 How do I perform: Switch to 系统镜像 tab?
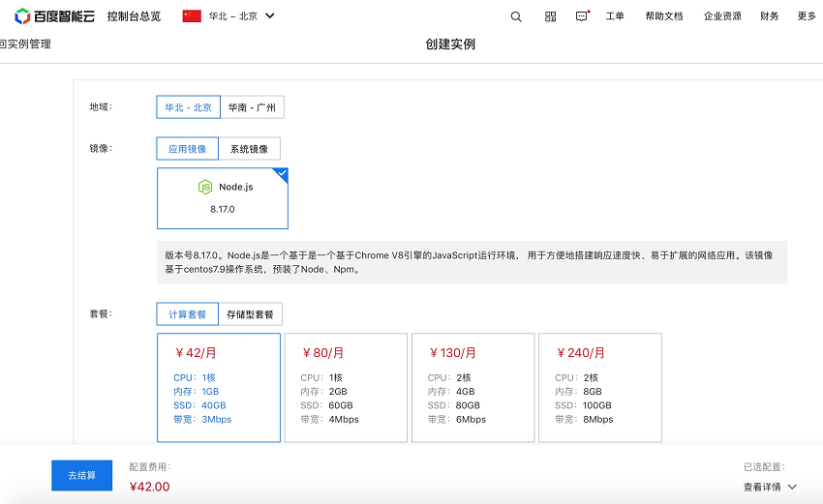[249, 148]
